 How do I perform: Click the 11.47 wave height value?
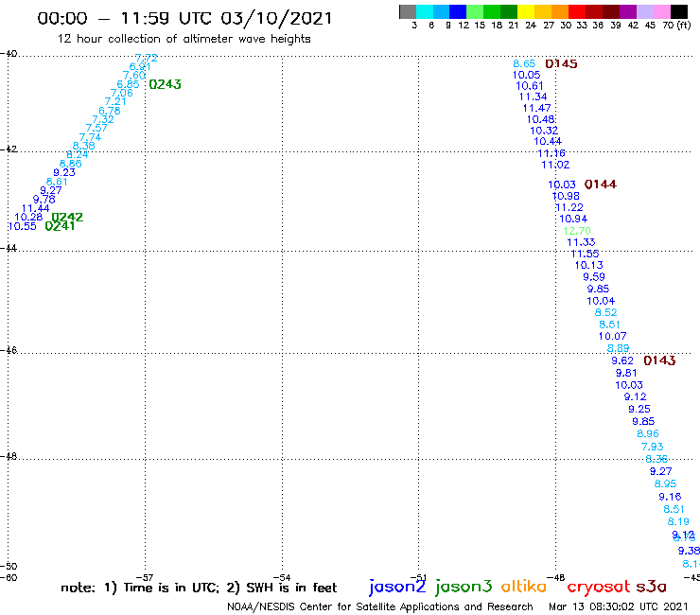pos(536,108)
